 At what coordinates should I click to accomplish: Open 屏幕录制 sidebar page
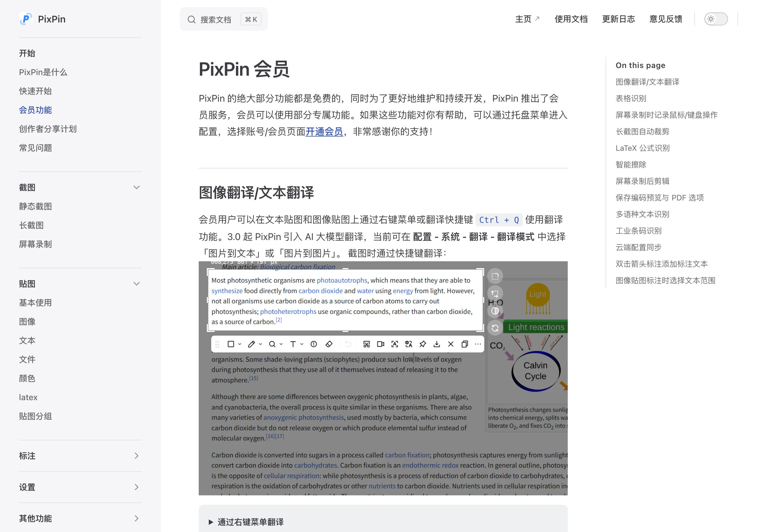click(35, 244)
